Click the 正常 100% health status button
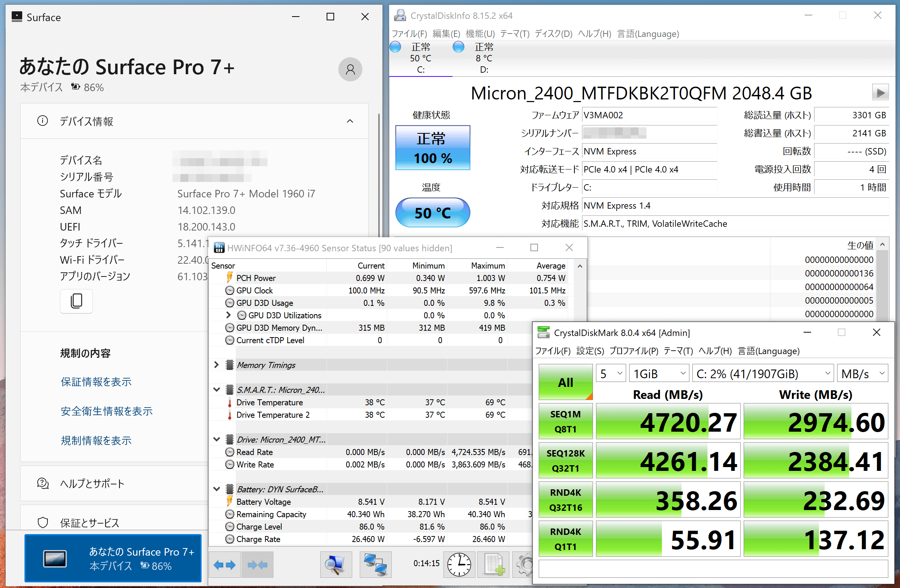 432,148
